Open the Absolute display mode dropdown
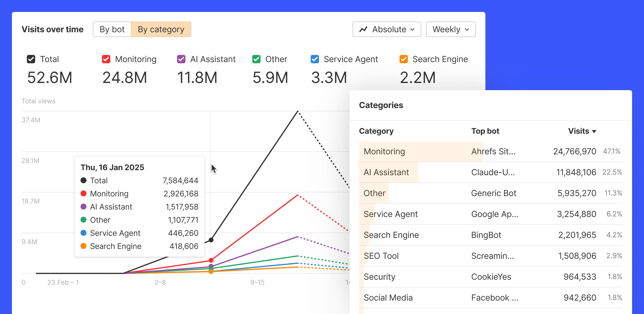The width and height of the screenshot is (644, 314). tap(386, 29)
